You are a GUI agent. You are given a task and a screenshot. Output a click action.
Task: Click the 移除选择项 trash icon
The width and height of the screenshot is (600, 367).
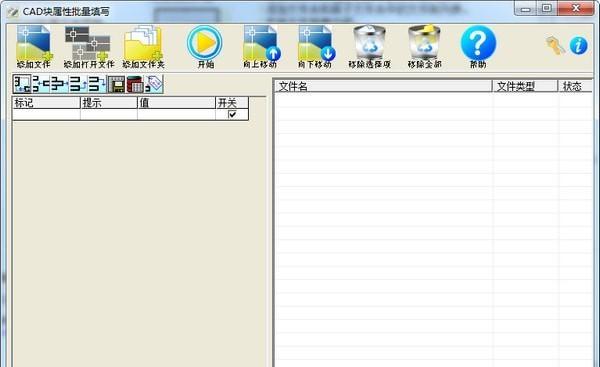[369, 42]
